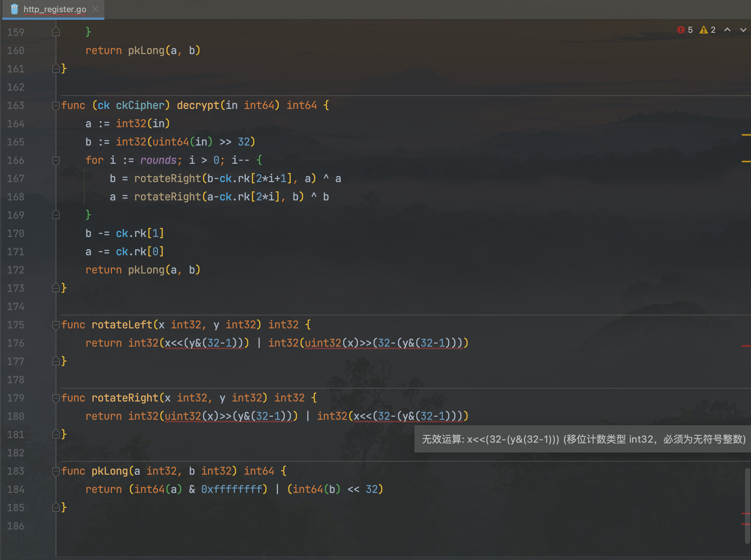
Task: Click the yellow warning count icon
Action: [703, 30]
